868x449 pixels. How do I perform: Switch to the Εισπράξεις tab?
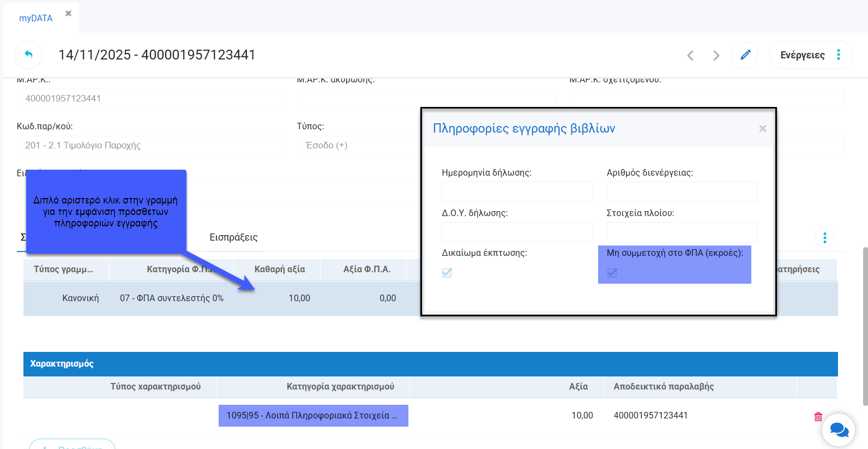tap(233, 237)
